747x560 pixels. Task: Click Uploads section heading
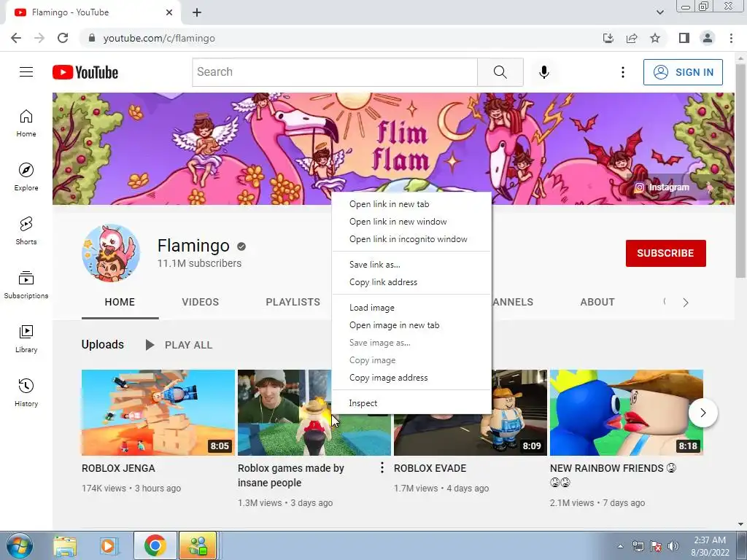102,344
